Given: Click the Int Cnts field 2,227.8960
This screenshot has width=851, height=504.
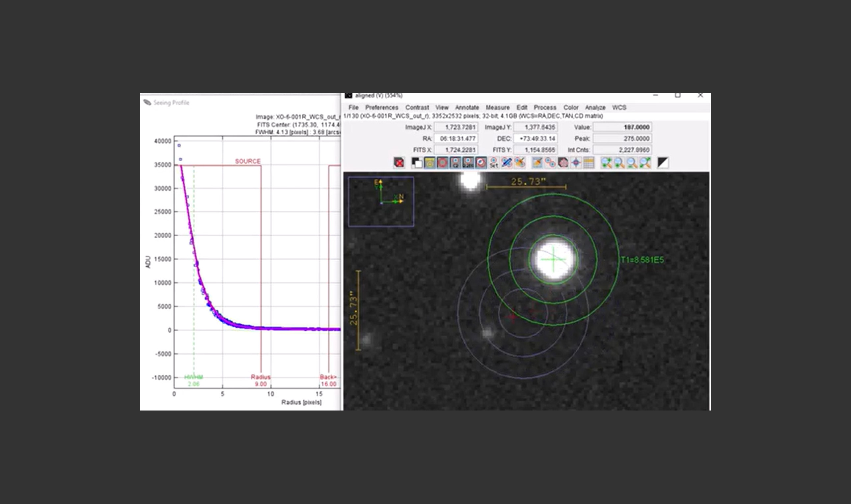Looking at the screenshot, I should [622, 150].
